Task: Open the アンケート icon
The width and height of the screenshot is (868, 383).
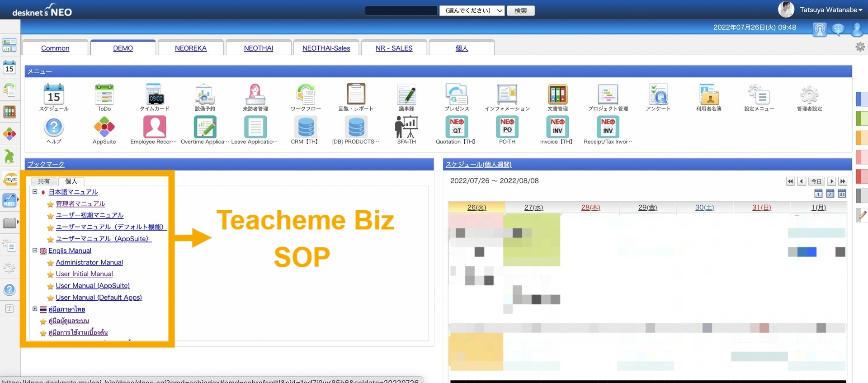Action: point(658,94)
